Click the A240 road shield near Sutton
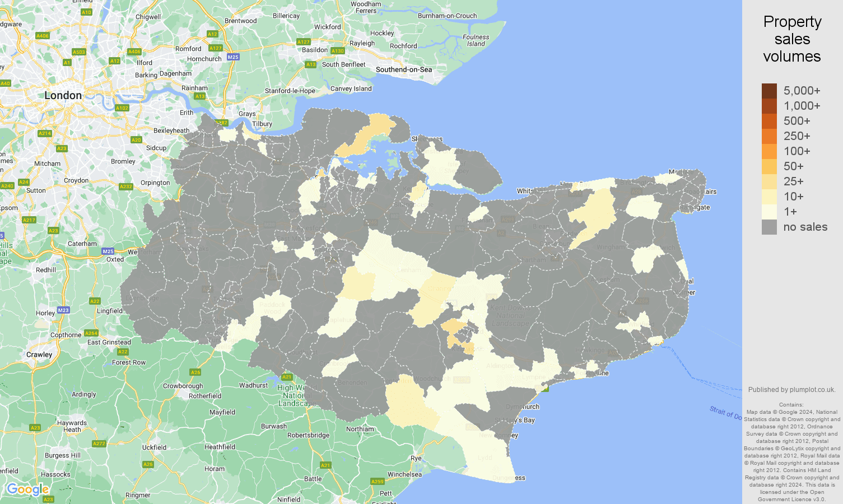This screenshot has height=504, width=843. (7, 186)
